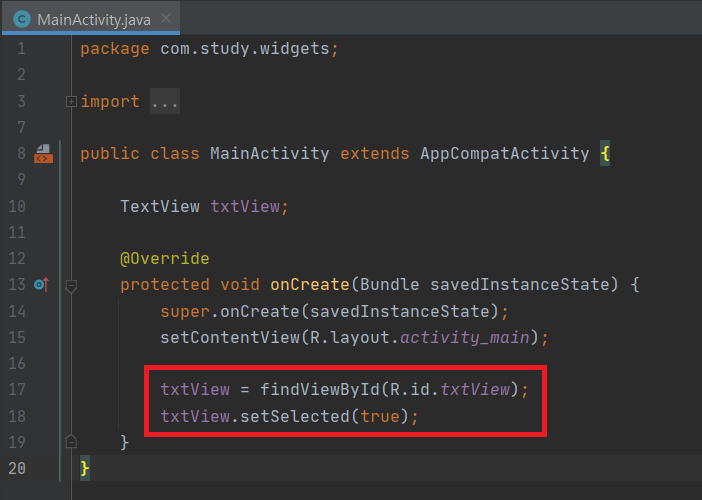Click line number 10 in the gutter

(x=17, y=206)
